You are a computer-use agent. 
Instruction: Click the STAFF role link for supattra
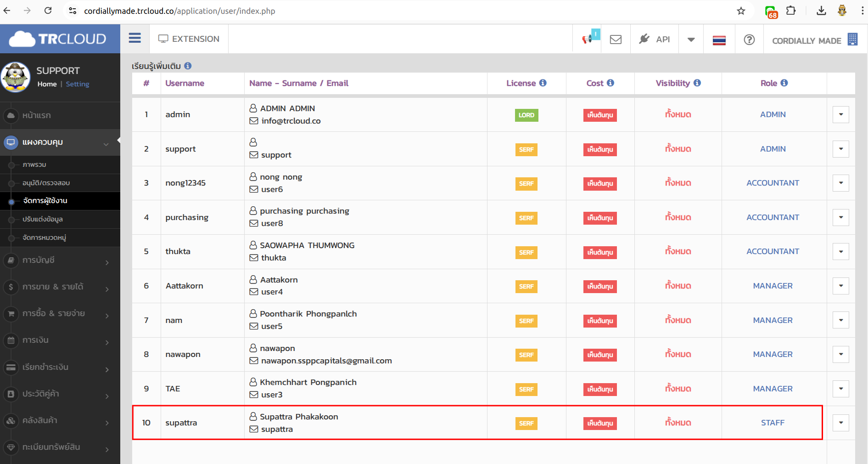773,423
